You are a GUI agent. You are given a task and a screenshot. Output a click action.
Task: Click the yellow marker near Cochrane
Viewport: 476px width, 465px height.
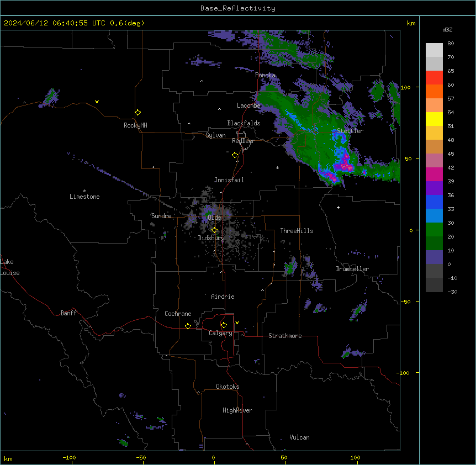188,326
